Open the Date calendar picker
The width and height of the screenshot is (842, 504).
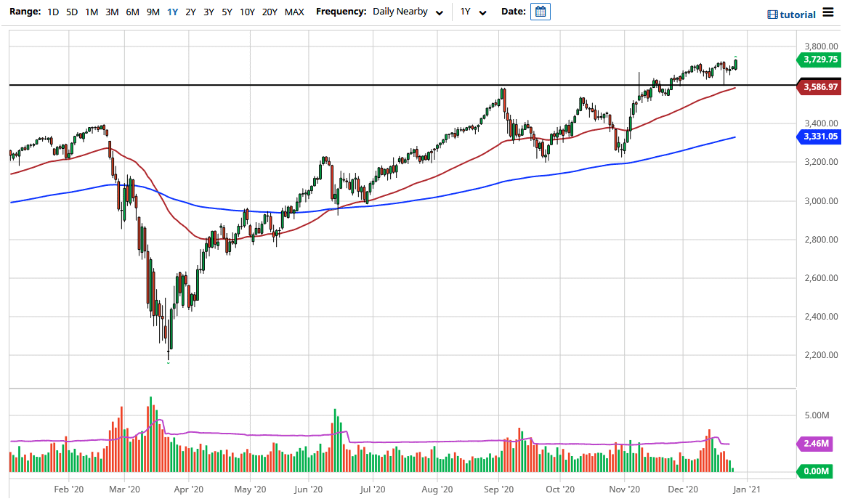(x=540, y=12)
